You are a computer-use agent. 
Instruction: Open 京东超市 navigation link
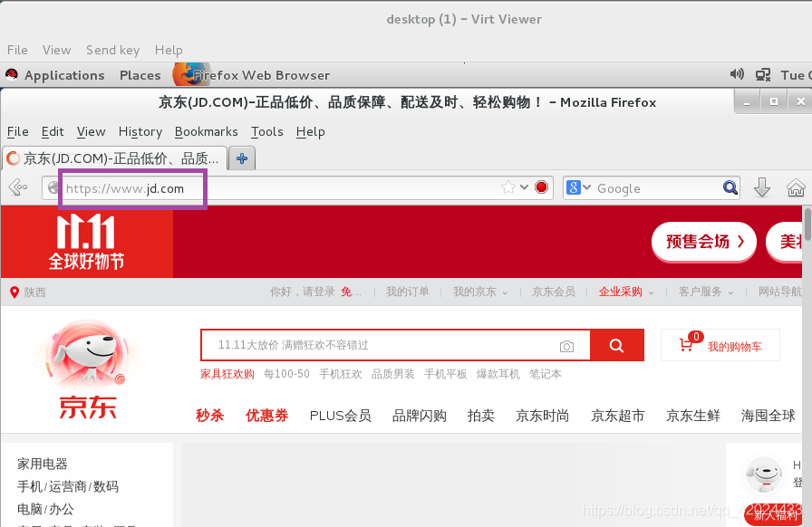(618, 416)
